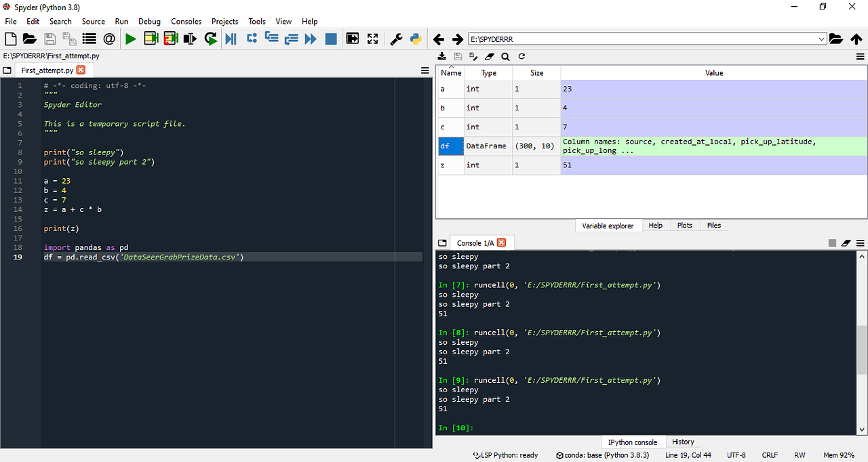Viewport: 868px width, 462px height.
Task: Toggle fullscreen mode from the toolbar
Action: [372, 39]
